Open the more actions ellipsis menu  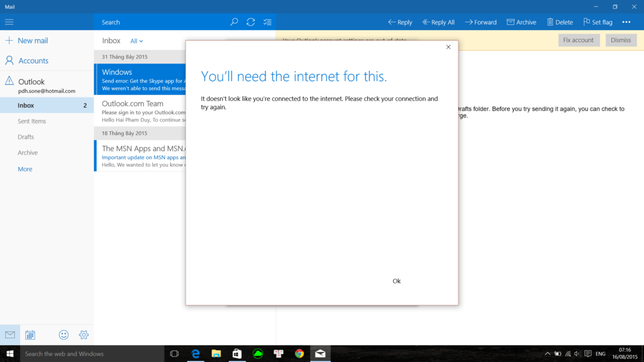(x=626, y=22)
